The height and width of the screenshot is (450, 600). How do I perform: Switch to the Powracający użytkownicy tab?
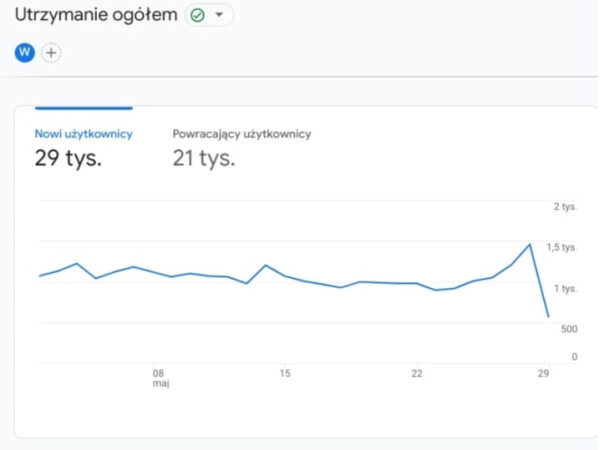(x=241, y=133)
